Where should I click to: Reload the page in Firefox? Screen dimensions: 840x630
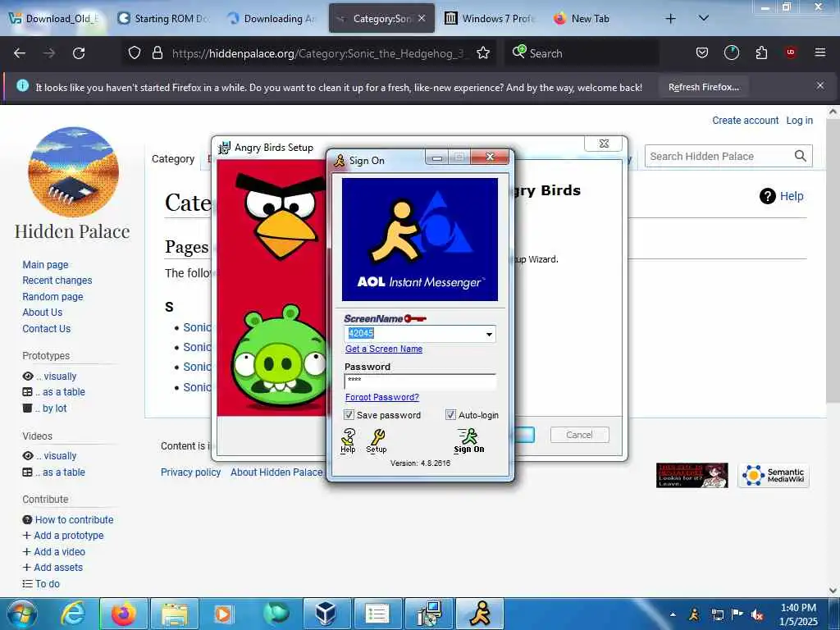tap(79, 53)
